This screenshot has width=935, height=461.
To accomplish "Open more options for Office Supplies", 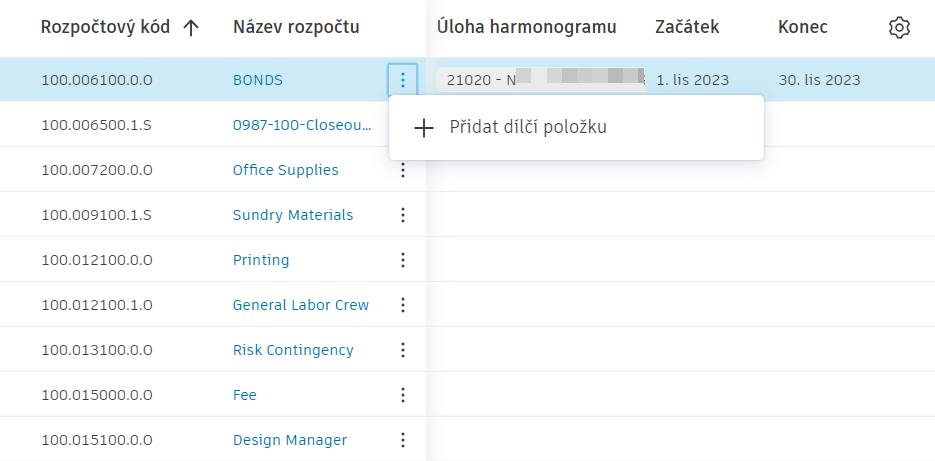I will pos(403,170).
